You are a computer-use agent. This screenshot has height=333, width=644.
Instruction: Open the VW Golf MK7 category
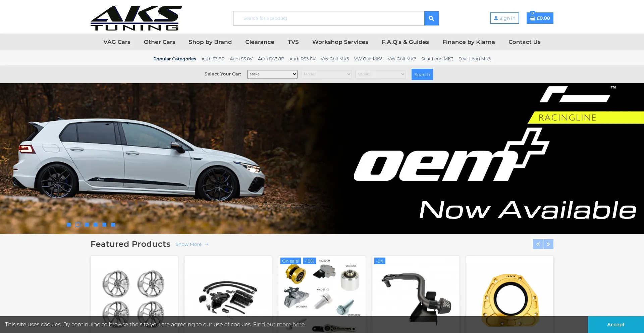point(402,59)
